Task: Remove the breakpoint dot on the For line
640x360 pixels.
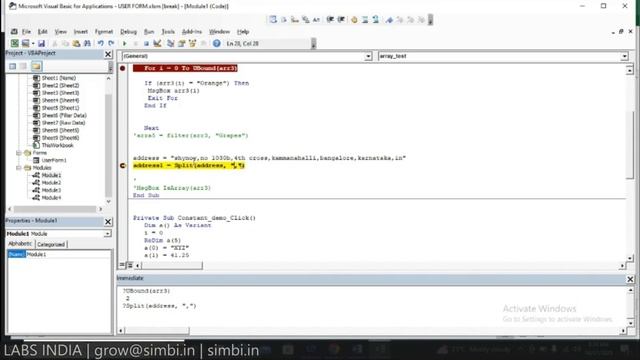Action: pos(122,68)
